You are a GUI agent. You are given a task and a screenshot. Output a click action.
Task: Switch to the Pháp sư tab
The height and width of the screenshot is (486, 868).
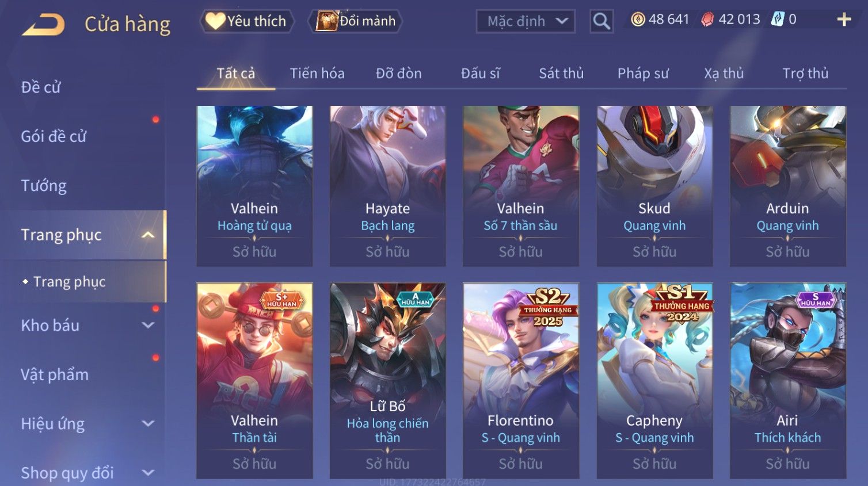tap(643, 74)
